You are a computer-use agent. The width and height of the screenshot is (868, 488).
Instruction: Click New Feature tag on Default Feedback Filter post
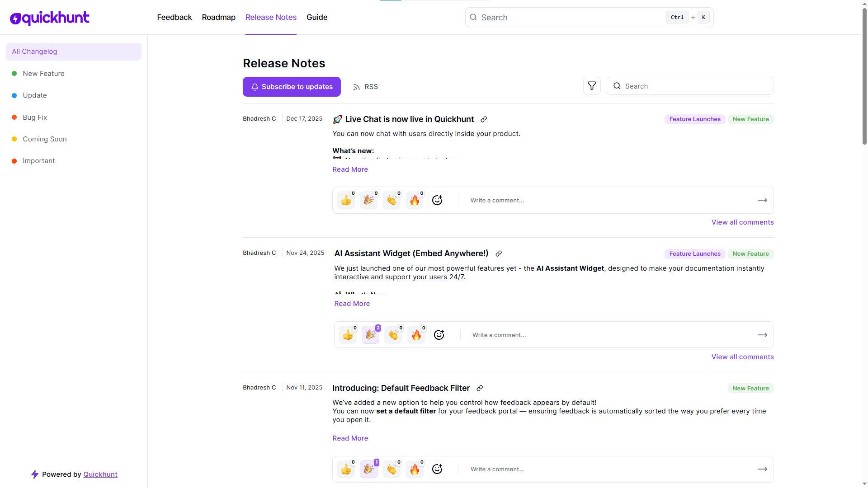tap(750, 389)
